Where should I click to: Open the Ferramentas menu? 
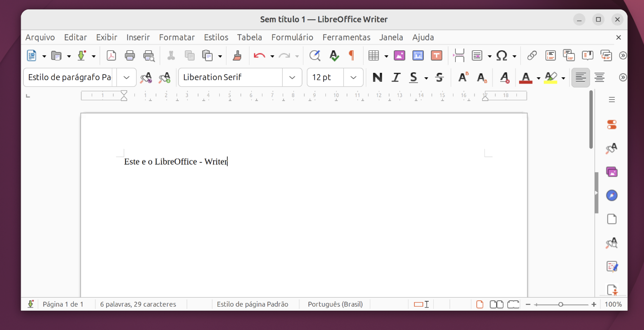(x=346, y=37)
